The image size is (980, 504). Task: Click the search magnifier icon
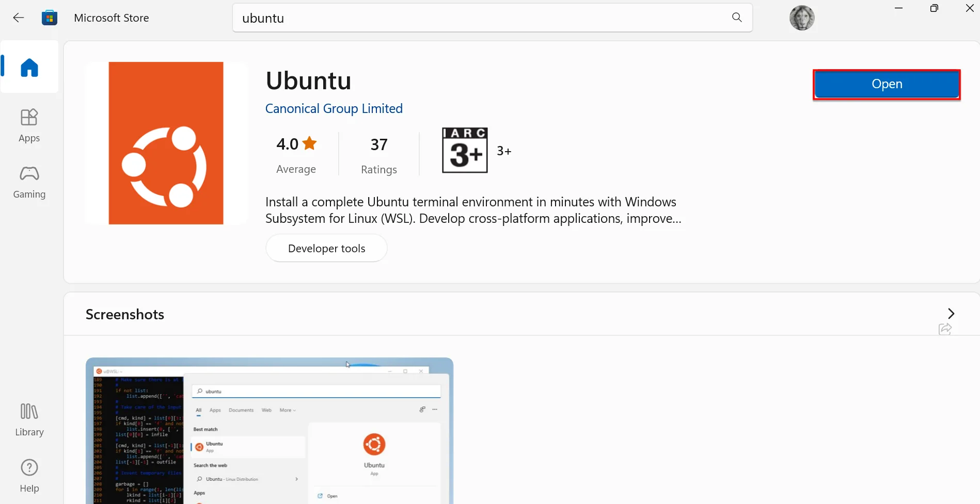(x=737, y=18)
